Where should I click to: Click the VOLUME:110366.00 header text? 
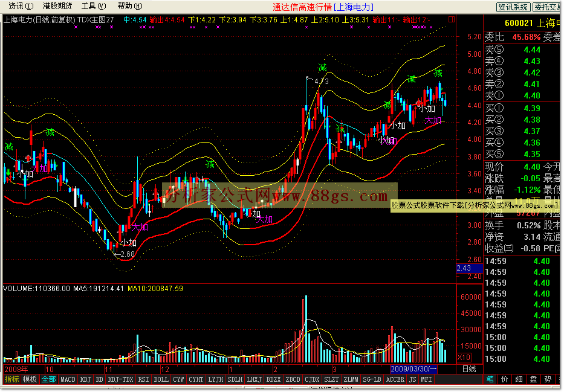(x=36, y=289)
